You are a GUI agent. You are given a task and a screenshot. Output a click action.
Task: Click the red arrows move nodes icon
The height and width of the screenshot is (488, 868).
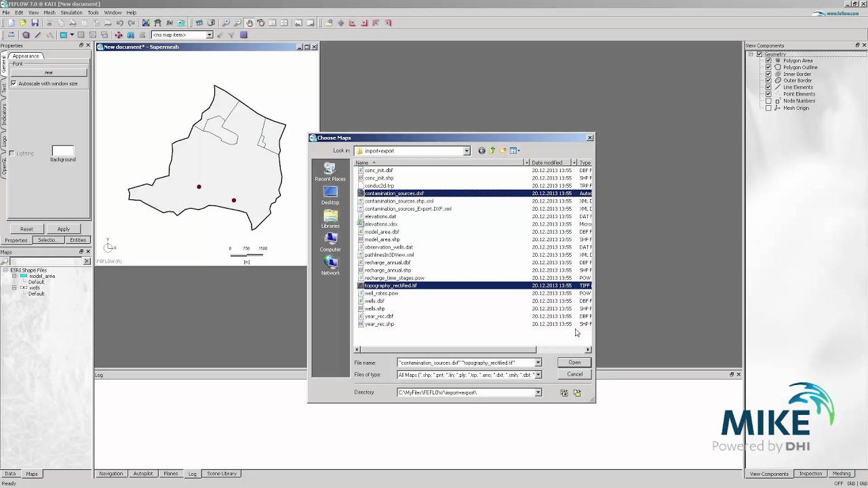coord(119,35)
